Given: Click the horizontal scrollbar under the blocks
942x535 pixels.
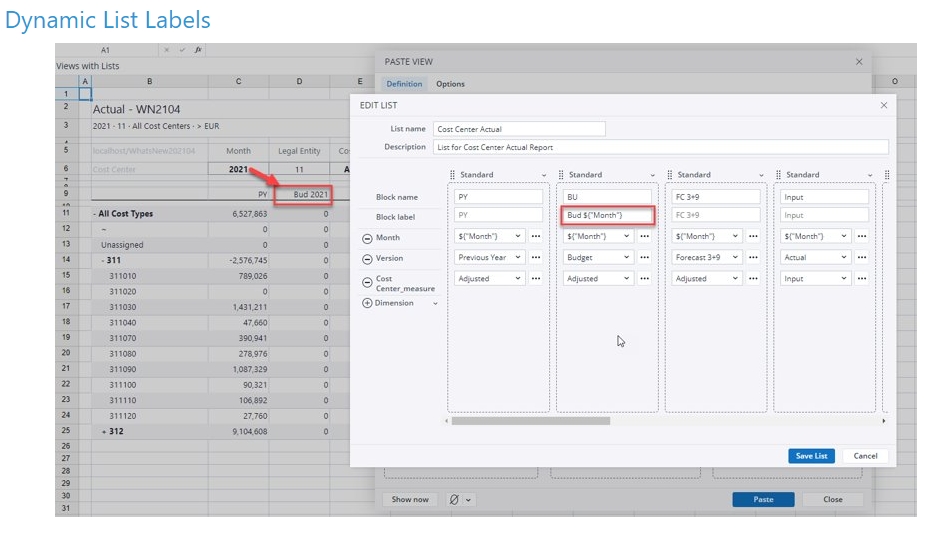Looking at the screenshot, I should click(530, 421).
